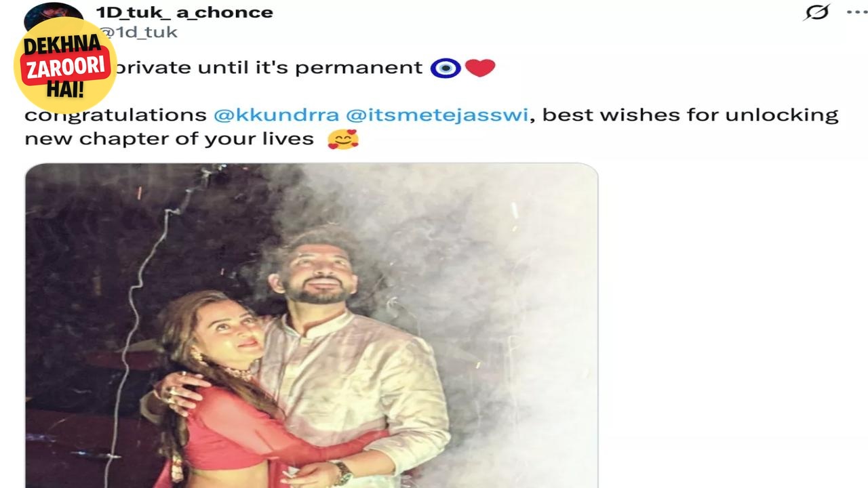Expand the couple photo attached to tweet

(x=312, y=325)
